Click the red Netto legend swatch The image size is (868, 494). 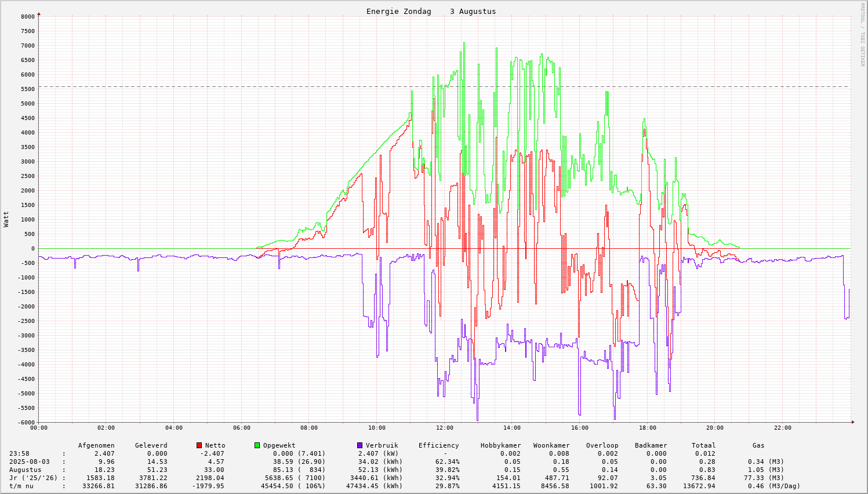199,445
